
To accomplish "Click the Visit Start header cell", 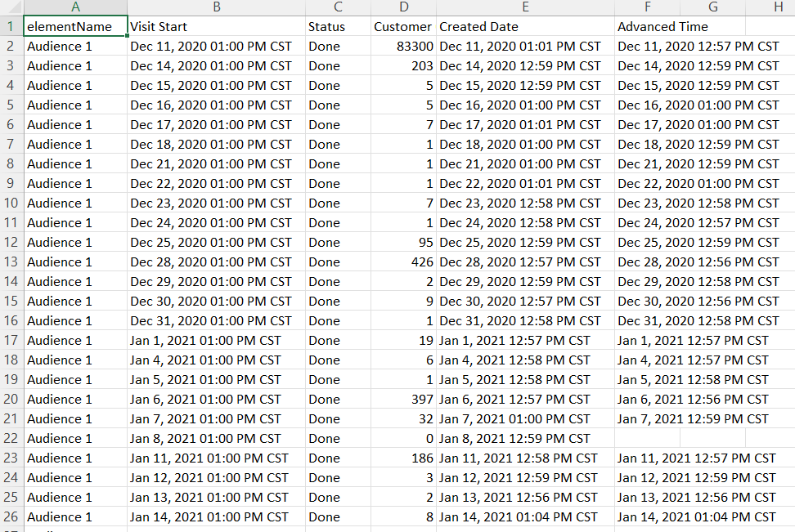I will (216, 27).
